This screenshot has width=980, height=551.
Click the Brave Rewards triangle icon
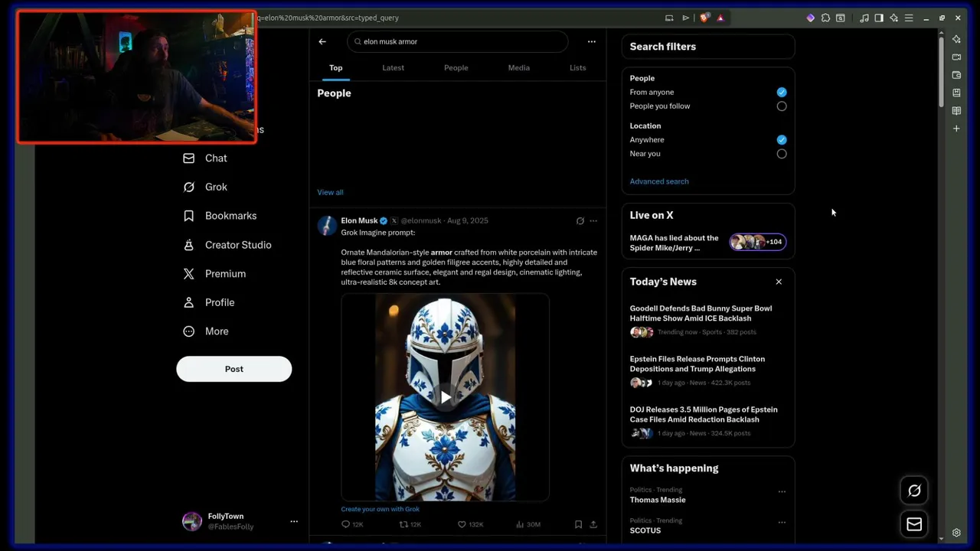coord(720,18)
